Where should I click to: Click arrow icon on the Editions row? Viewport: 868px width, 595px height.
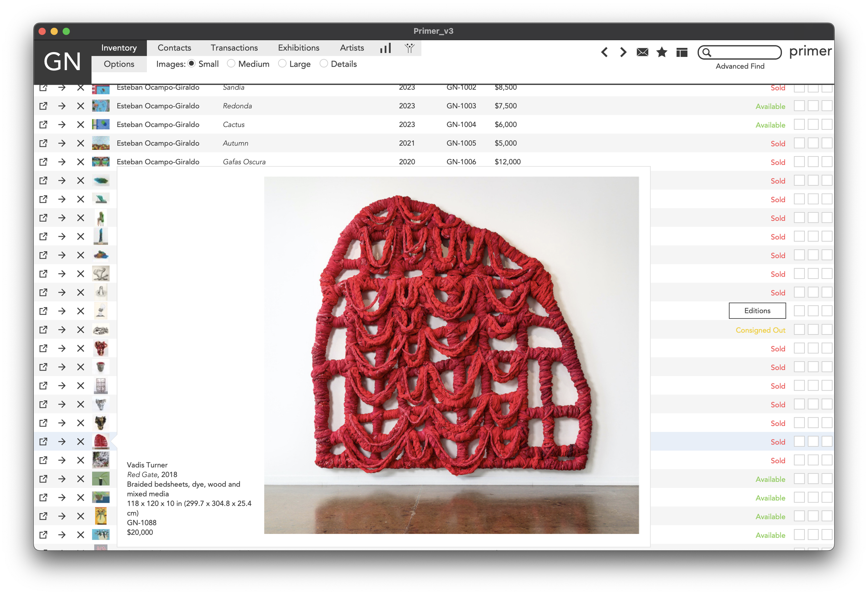tap(62, 311)
